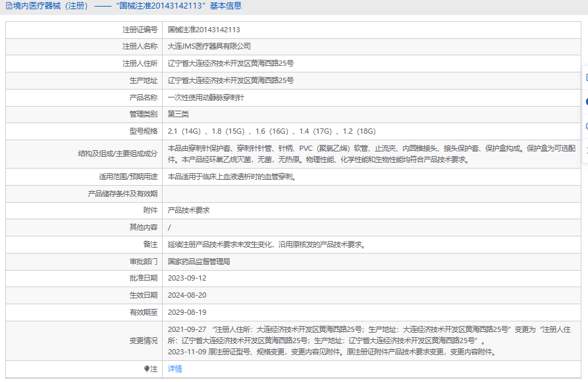The width and height of the screenshot is (588, 382).
Task: Click the address value in 生产地址 row
Action: click(x=230, y=80)
